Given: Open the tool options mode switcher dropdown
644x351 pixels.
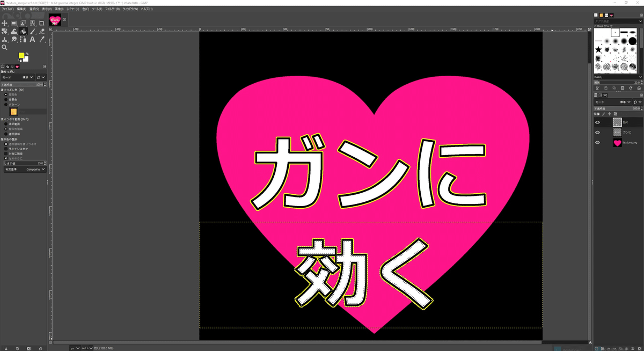Looking at the screenshot, I should 41,77.
